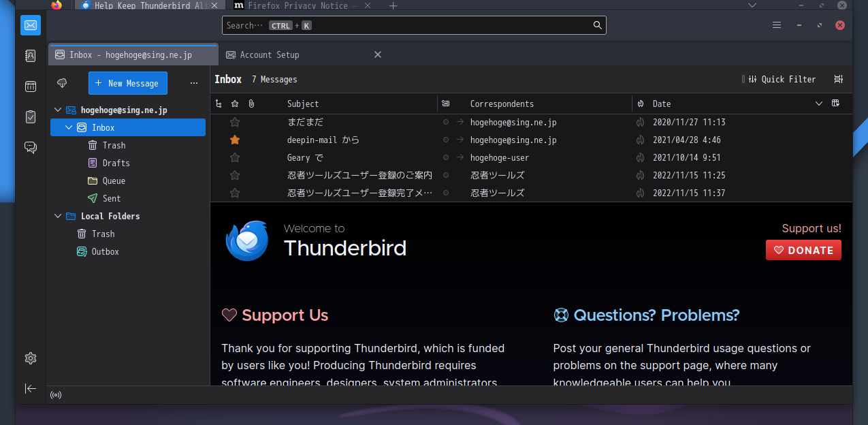Close the Account Setup tab
Screen dimensions: 868x425
(x=378, y=54)
